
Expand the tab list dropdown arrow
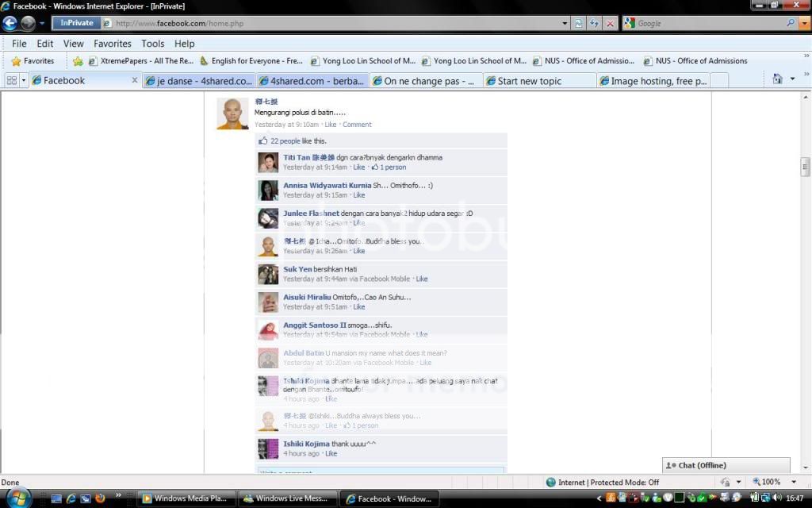point(24,81)
